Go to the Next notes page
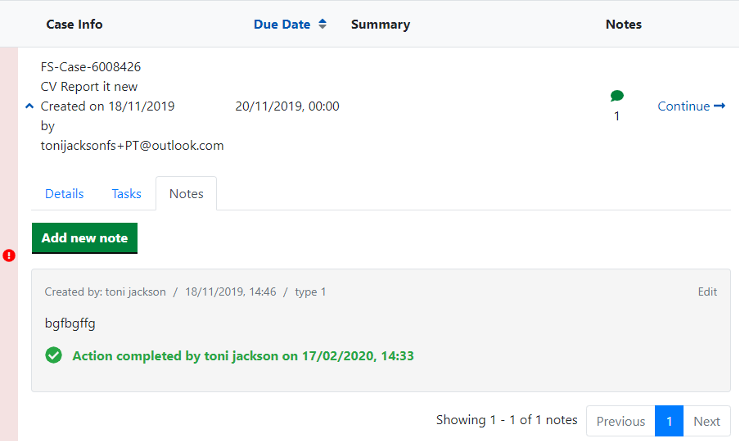The width and height of the screenshot is (739, 441). (707, 421)
